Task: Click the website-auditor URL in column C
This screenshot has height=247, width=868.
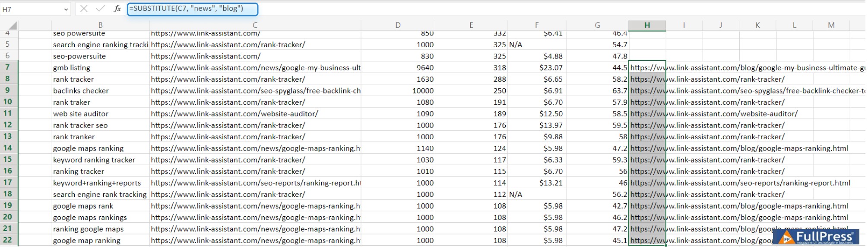Action: [x=234, y=114]
